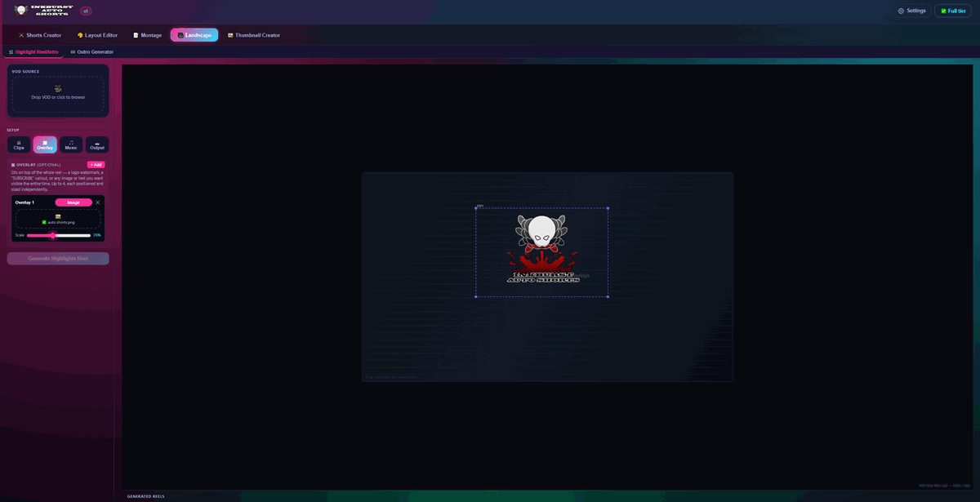Switch to the Layout Editor tab
The height and width of the screenshot is (502, 980).
point(97,35)
